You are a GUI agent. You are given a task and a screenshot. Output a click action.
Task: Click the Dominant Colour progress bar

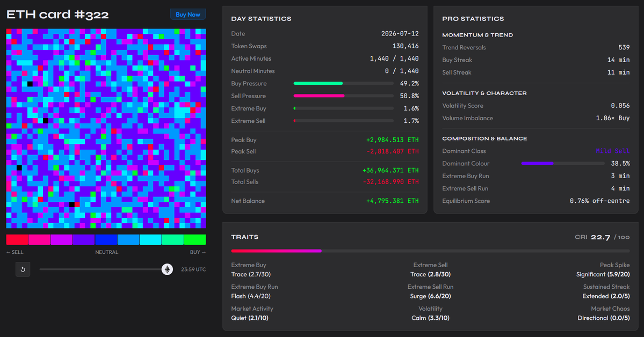[x=563, y=163]
